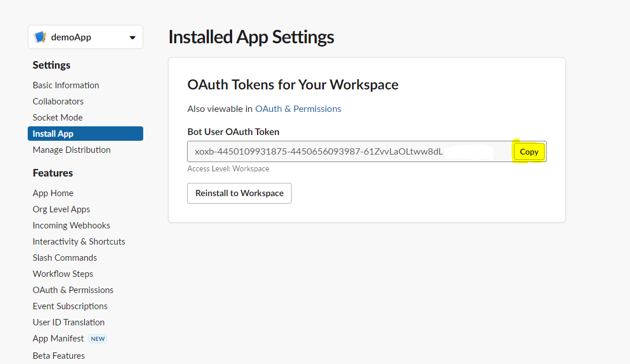Image resolution: width=630 pixels, height=364 pixels.
Task: Open Manage Distribution page
Action: pos(72,149)
